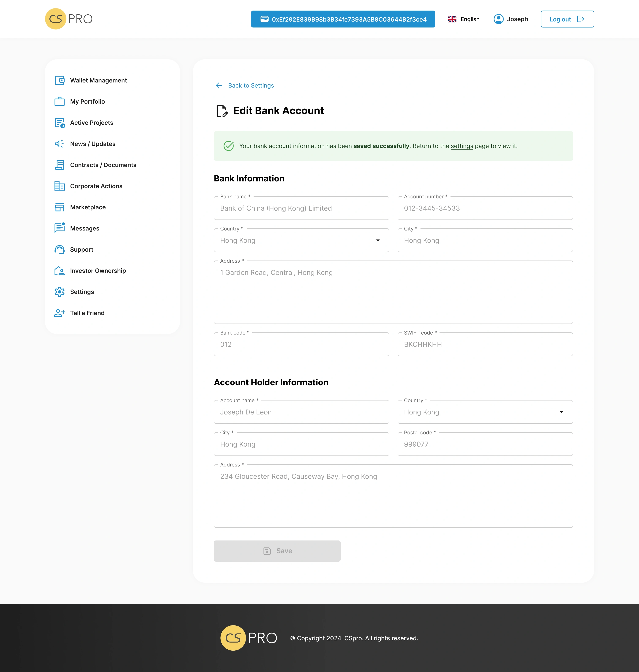Viewport: 639px width, 672px height.
Task: Expand the bank Country dropdown arrow
Action: coord(377,241)
